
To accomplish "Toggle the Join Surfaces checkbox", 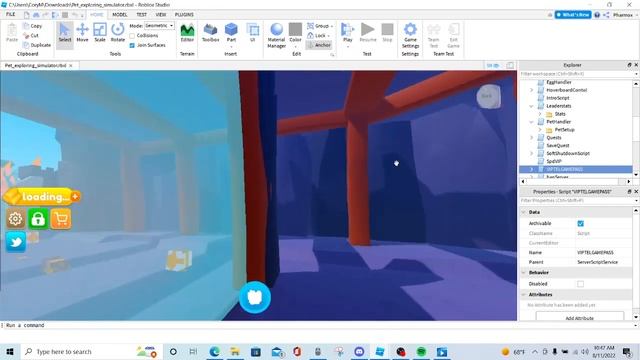I will [132, 45].
